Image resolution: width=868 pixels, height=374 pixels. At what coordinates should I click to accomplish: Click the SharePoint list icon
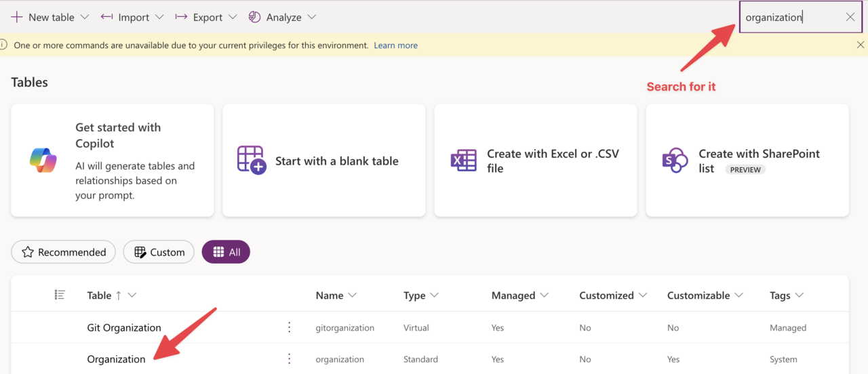(x=675, y=161)
